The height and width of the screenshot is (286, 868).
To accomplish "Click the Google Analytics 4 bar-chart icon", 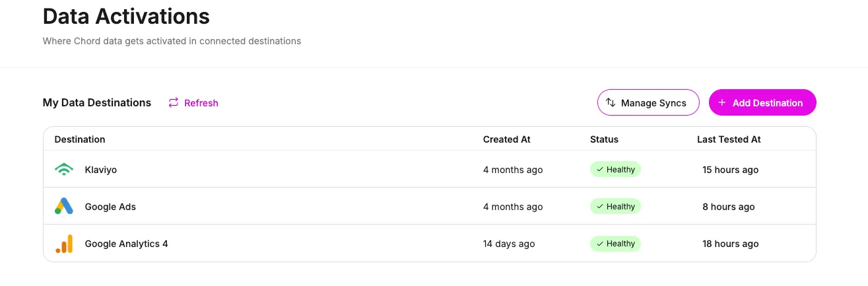I will (x=63, y=244).
